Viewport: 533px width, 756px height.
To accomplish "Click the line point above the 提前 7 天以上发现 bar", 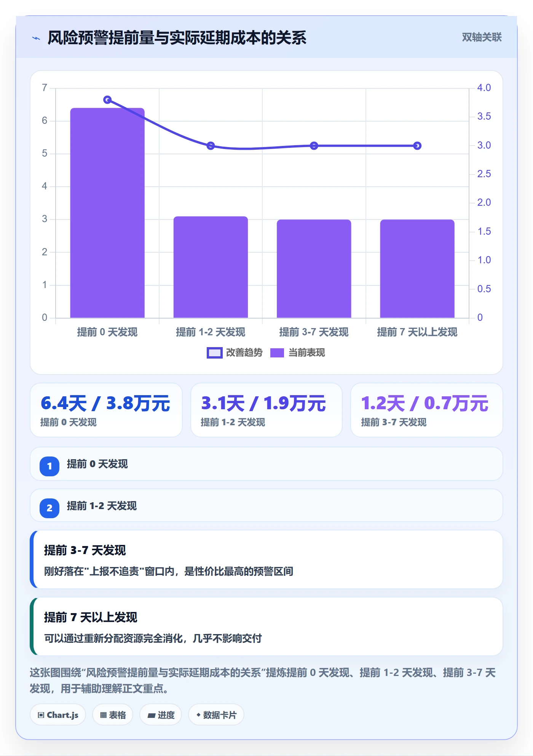I will (417, 146).
